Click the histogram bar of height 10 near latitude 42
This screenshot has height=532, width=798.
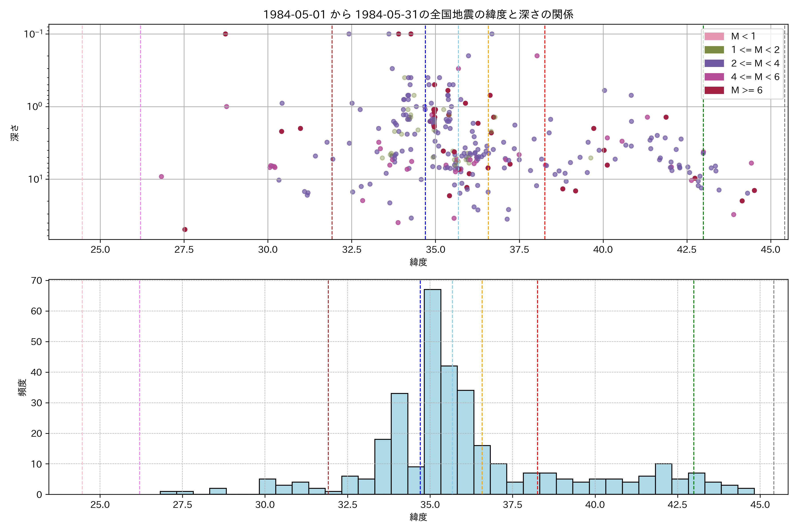[x=663, y=479]
